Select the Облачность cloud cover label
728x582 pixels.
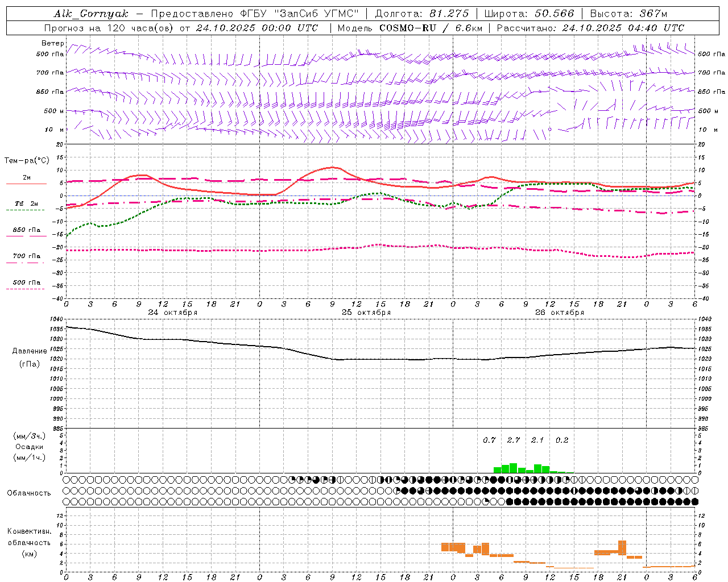tap(29, 493)
